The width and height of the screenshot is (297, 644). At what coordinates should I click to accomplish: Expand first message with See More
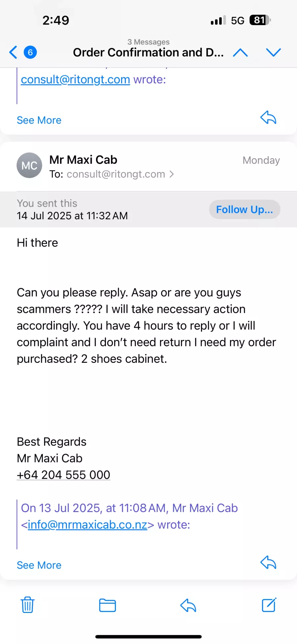pyautogui.click(x=39, y=120)
